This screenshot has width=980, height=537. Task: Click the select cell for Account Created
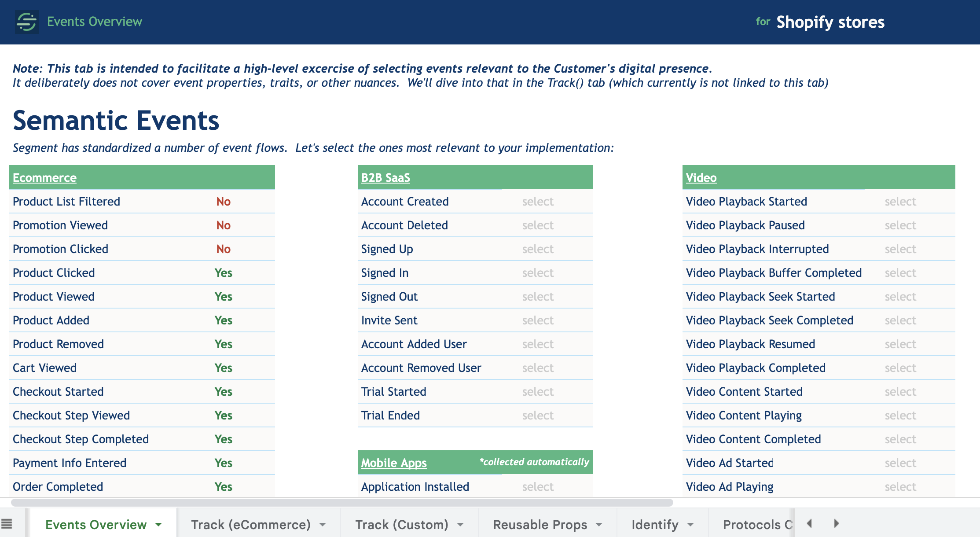tap(538, 202)
